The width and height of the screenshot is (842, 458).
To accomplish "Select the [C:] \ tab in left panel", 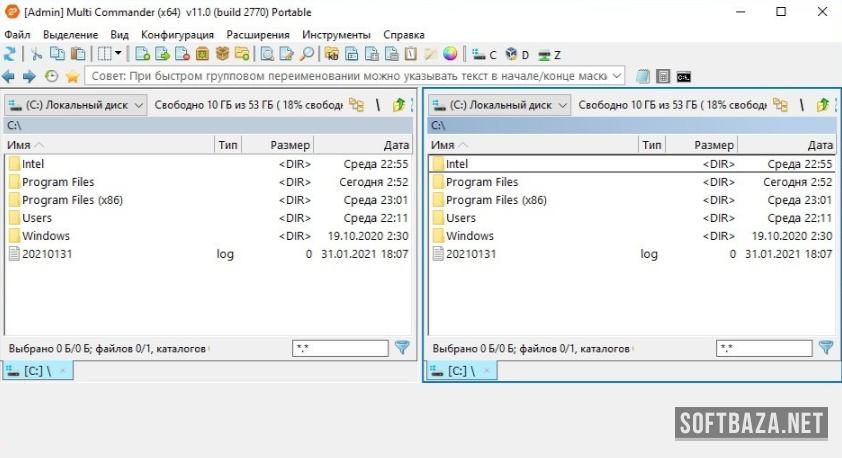I will pyautogui.click(x=37, y=370).
